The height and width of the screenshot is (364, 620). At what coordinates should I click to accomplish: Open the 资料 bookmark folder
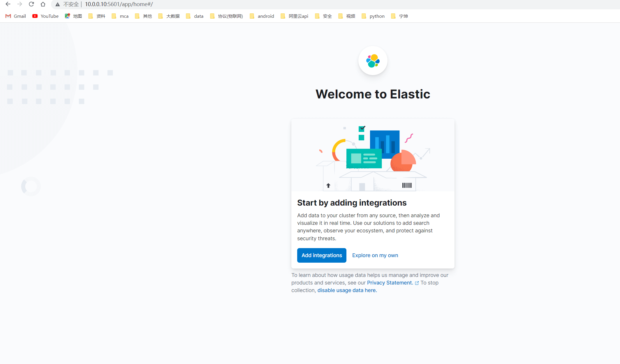coord(97,16)
